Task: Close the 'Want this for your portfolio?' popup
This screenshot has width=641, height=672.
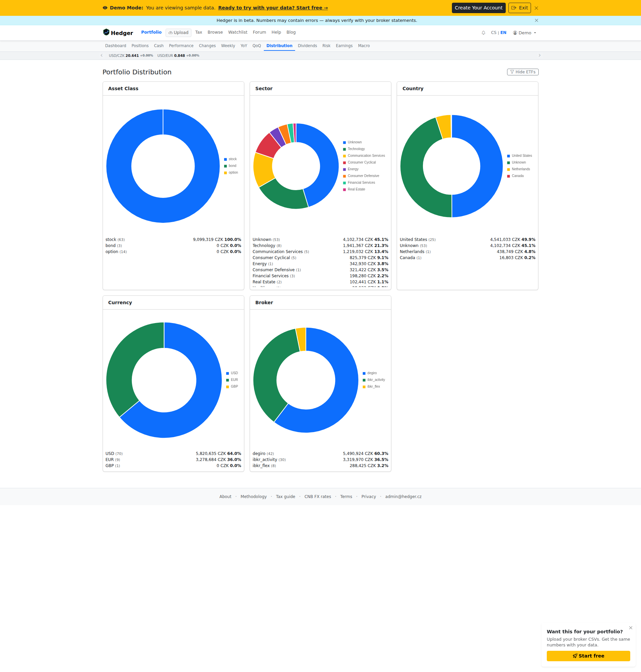Action: 631,628
